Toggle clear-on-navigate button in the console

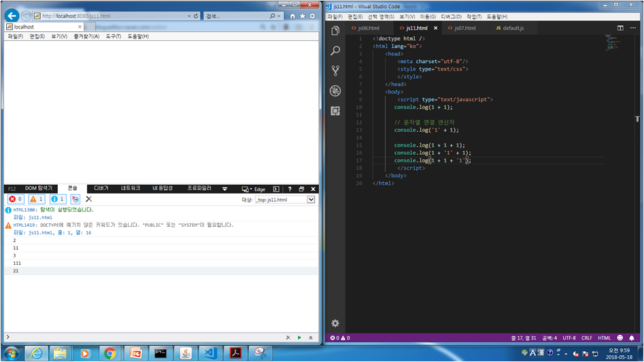point(75,199)
